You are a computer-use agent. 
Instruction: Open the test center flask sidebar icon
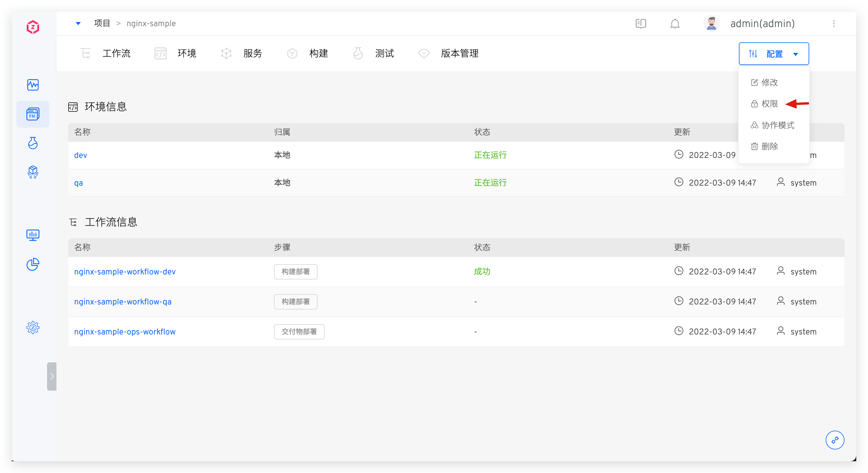pyautogui.click(x=33, y=143)
